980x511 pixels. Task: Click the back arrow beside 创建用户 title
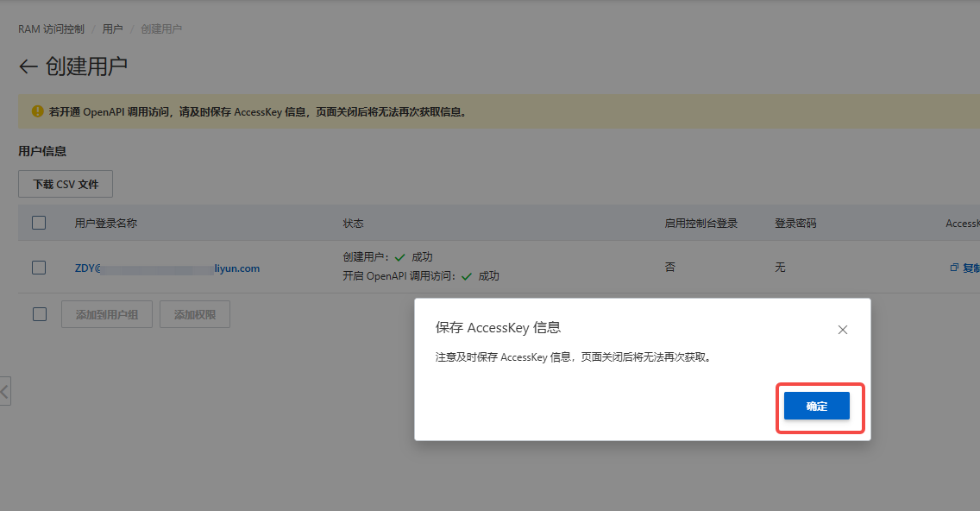tap(28, 66)
